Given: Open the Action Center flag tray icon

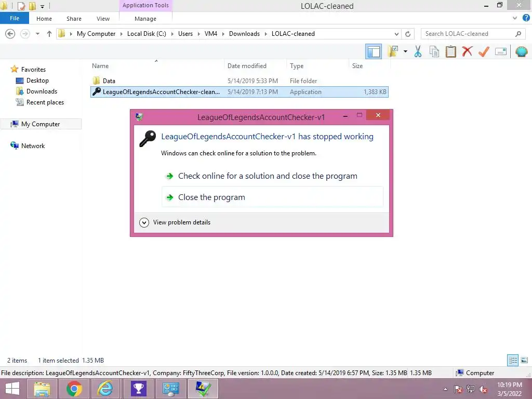Looking at the screenshot, I should 458,389.
